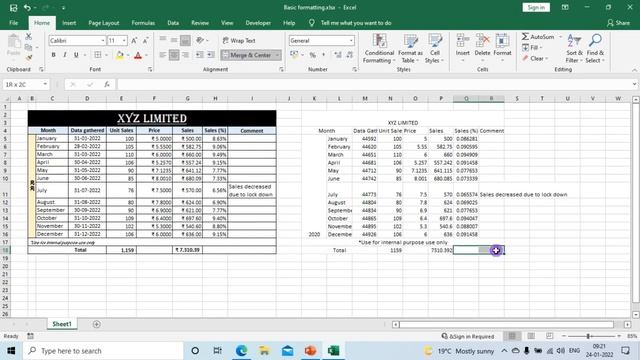The height and width of the screenshot is (360, 640).
Task: Open the General number format dropdown
Action: pyautogui.click(x=351, y=40)
